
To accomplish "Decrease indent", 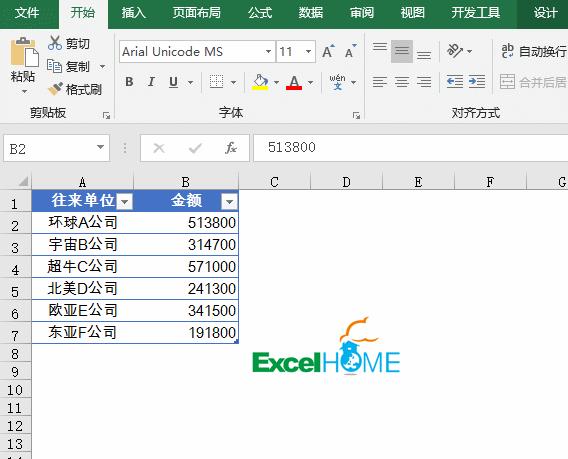I will click(455, 82).
